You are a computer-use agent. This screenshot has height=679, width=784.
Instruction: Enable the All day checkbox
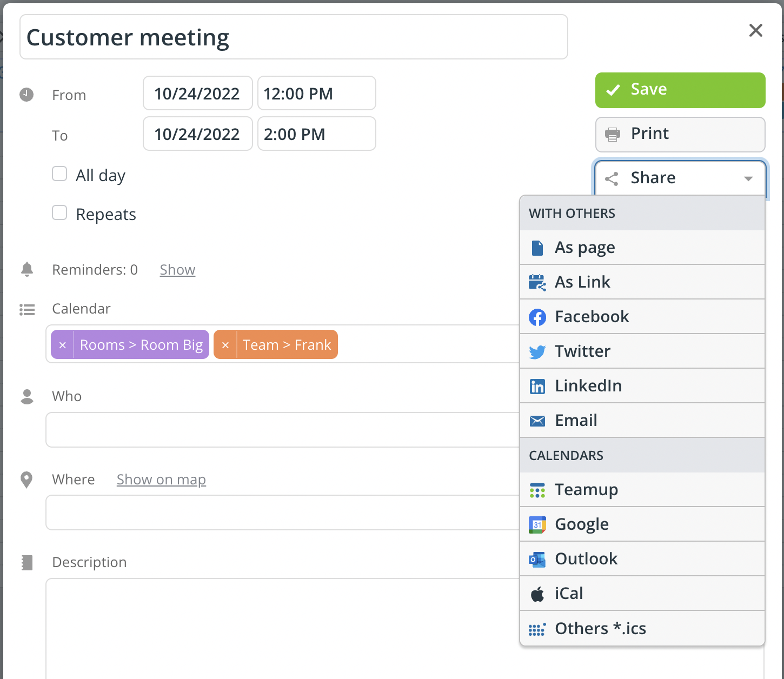pyautogui.click(x=59, y=174)
